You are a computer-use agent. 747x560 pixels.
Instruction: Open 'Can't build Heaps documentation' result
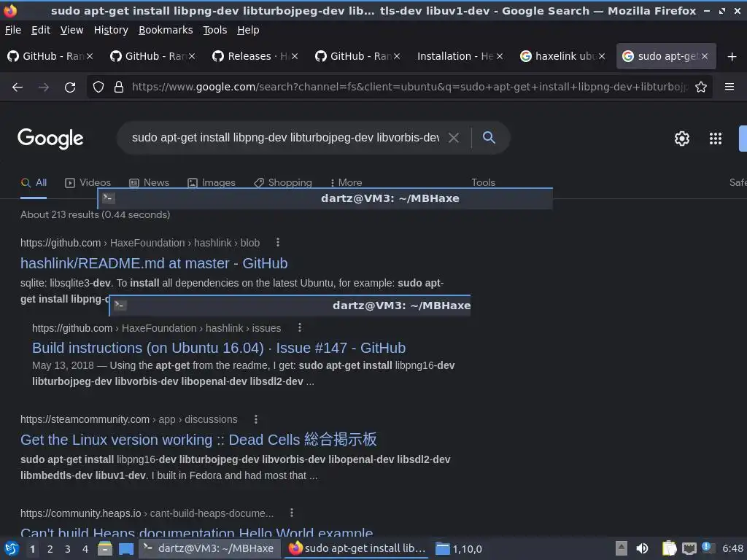(x=197, y=532)
